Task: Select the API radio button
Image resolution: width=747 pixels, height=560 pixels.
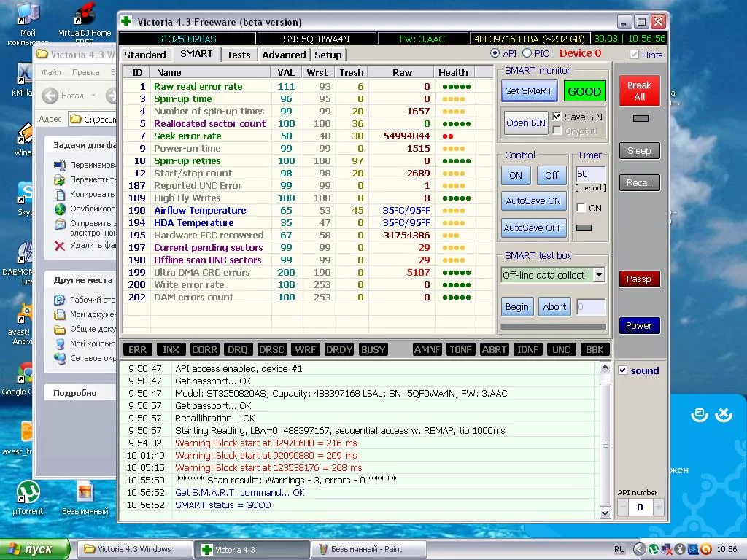Action: click(x=495, y=53)
